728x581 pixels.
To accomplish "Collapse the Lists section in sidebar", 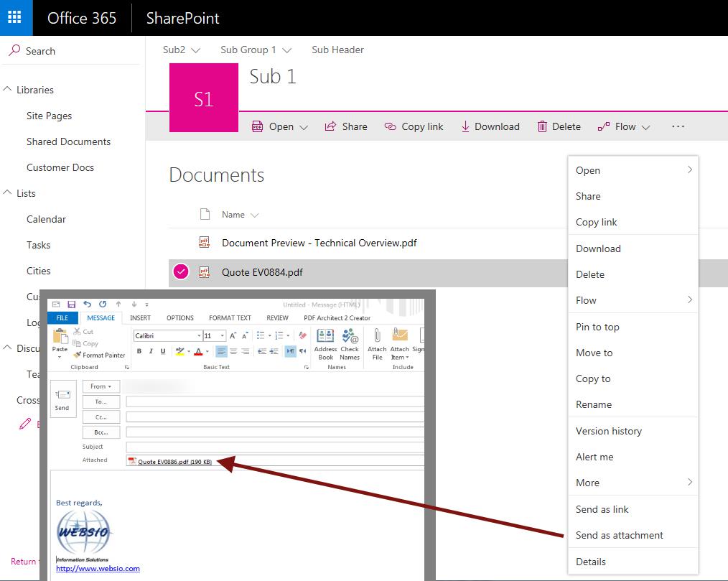I will [7, 192].
